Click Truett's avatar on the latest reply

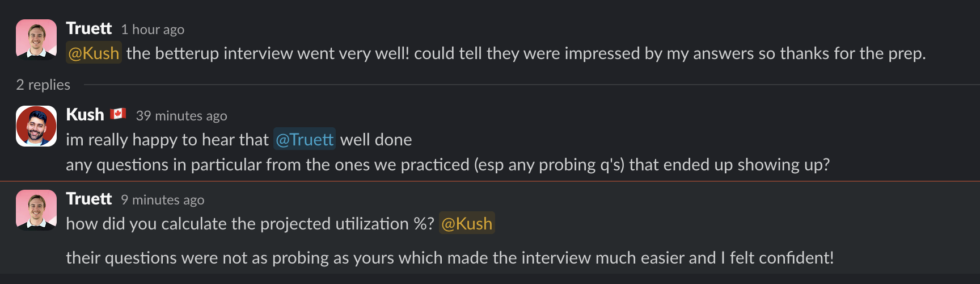36,210
